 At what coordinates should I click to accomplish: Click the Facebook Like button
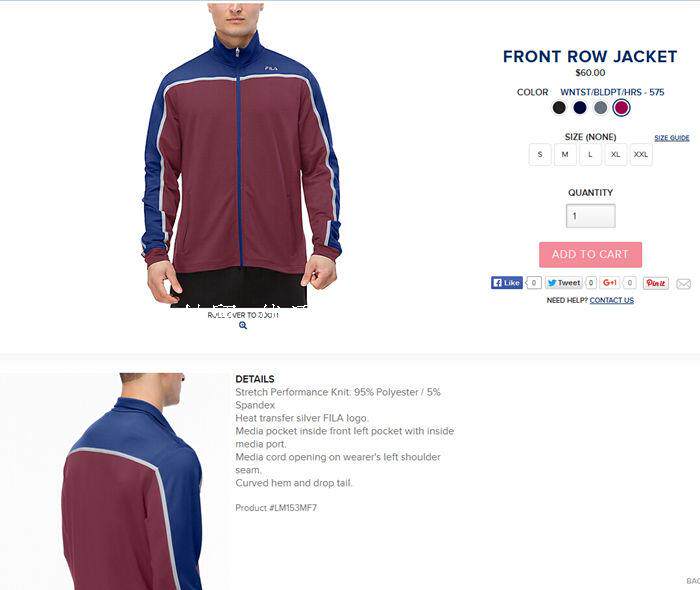click(x=506, y=283)
